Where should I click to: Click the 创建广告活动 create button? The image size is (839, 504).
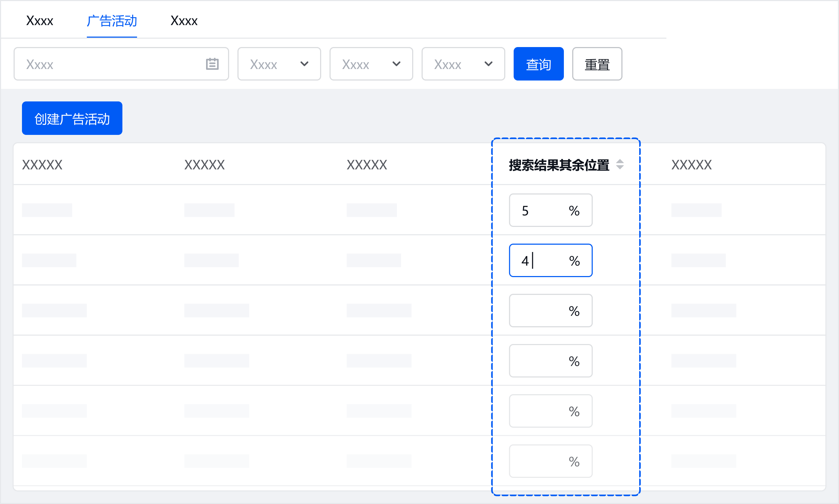point(72,118)
